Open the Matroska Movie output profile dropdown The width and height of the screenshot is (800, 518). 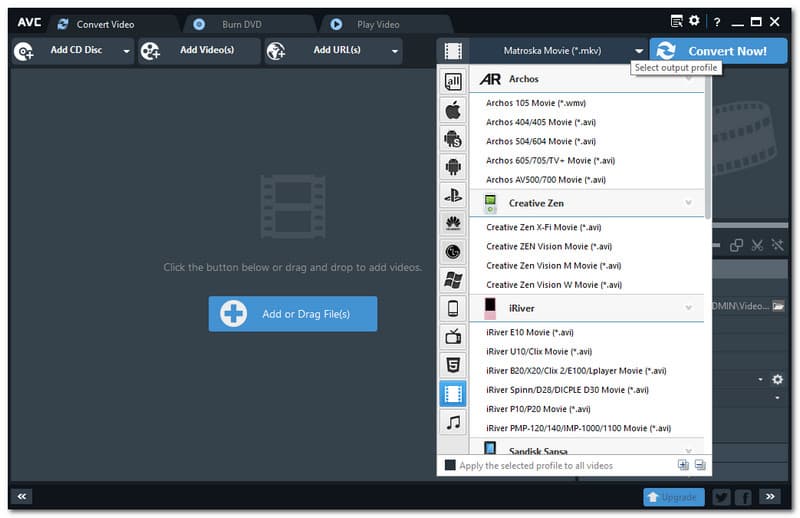pos(639,51)
